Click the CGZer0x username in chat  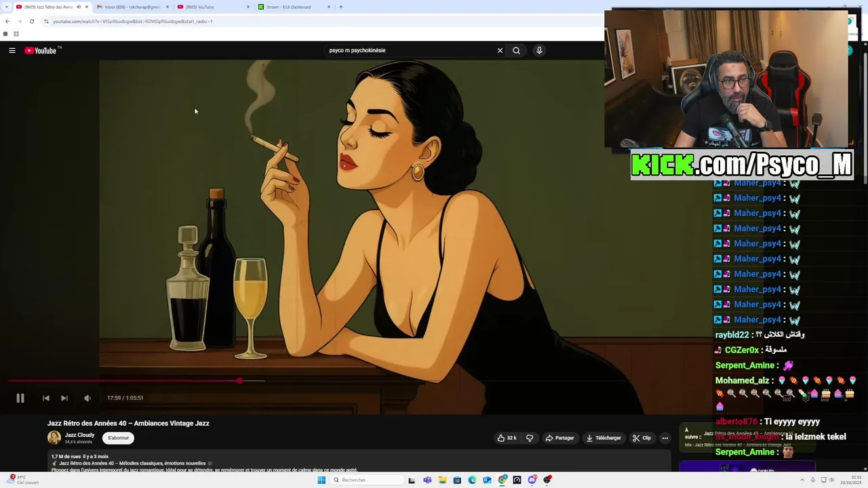[x=741, y=350]
